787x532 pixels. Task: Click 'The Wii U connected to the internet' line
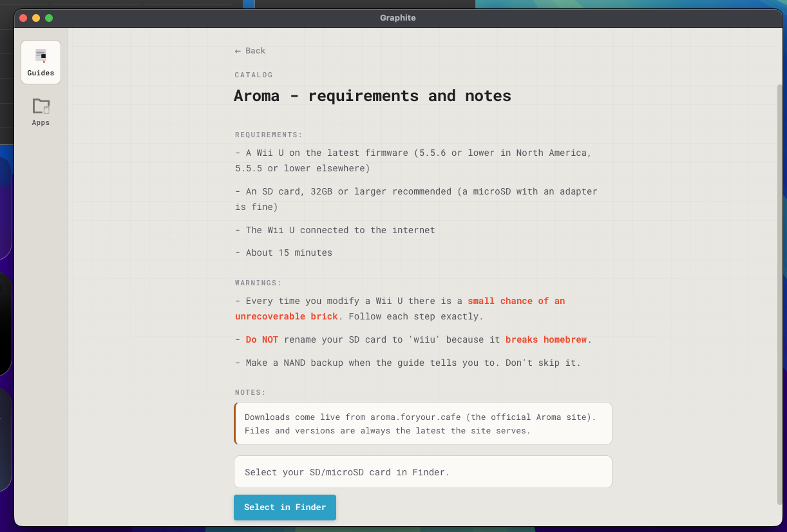coord(335,230)
